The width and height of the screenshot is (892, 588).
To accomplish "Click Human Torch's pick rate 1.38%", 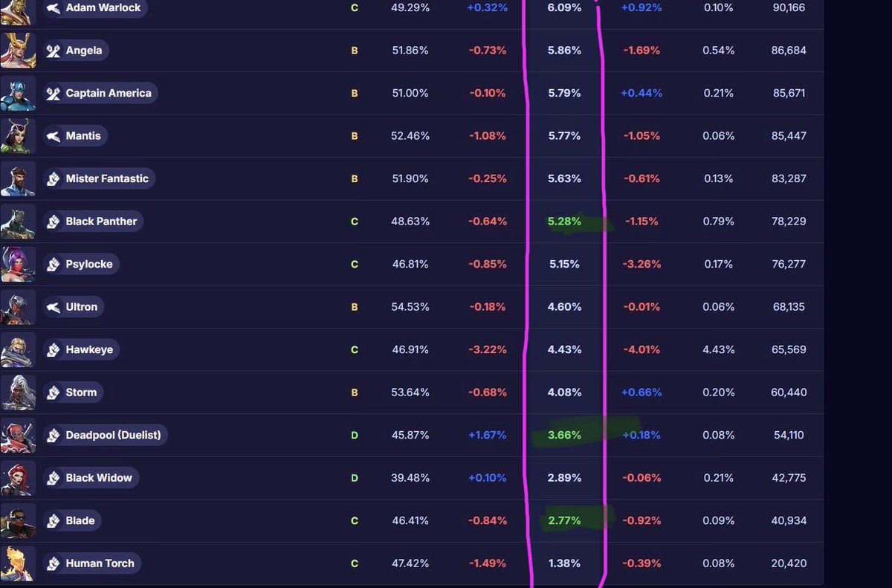I will [564, 563].
